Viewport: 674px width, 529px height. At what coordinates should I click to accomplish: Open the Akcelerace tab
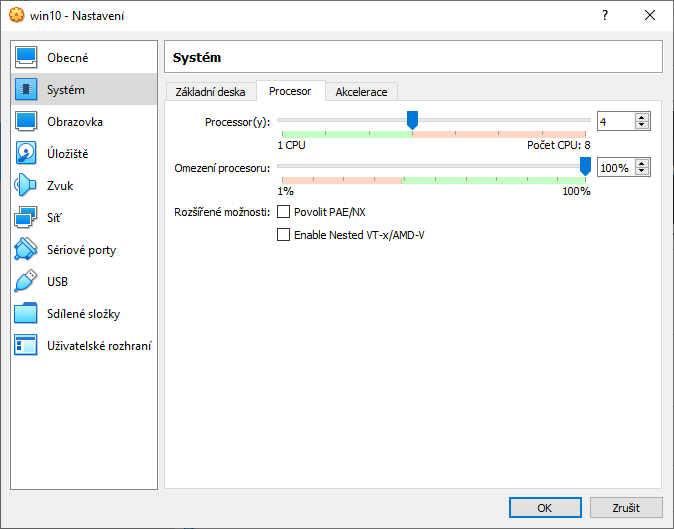(x=361, y=92)
